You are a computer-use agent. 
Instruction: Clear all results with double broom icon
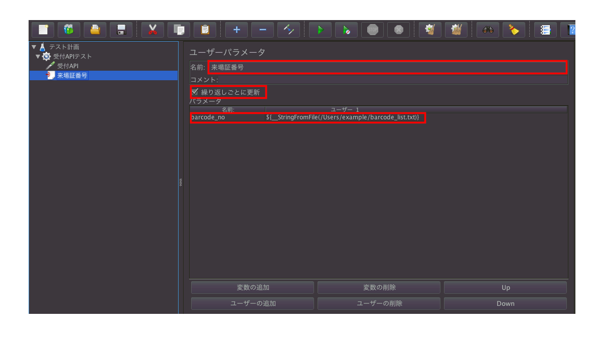(x=456, y=30)
